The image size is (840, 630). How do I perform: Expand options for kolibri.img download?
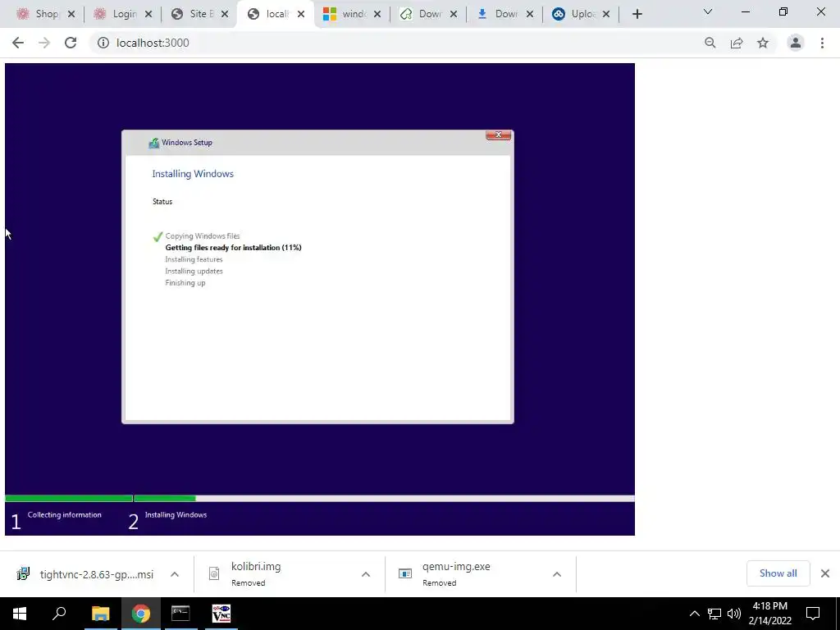pyautogui.click(x=366, y=574)
